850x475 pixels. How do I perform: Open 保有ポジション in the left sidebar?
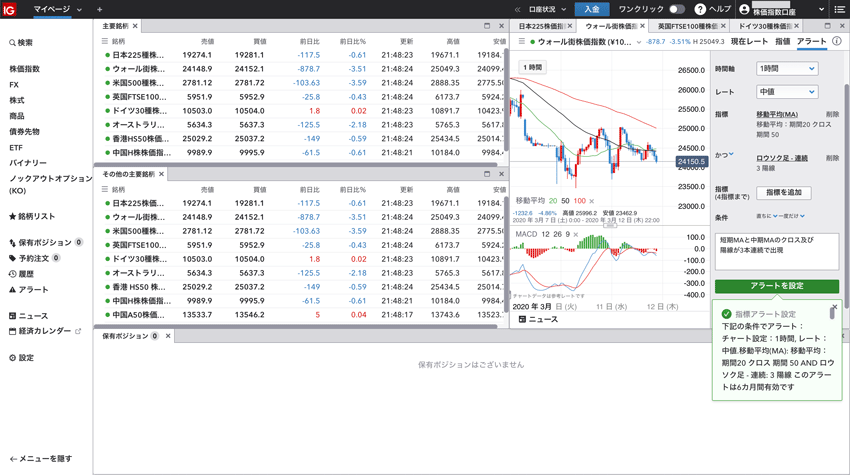(46, 242)
